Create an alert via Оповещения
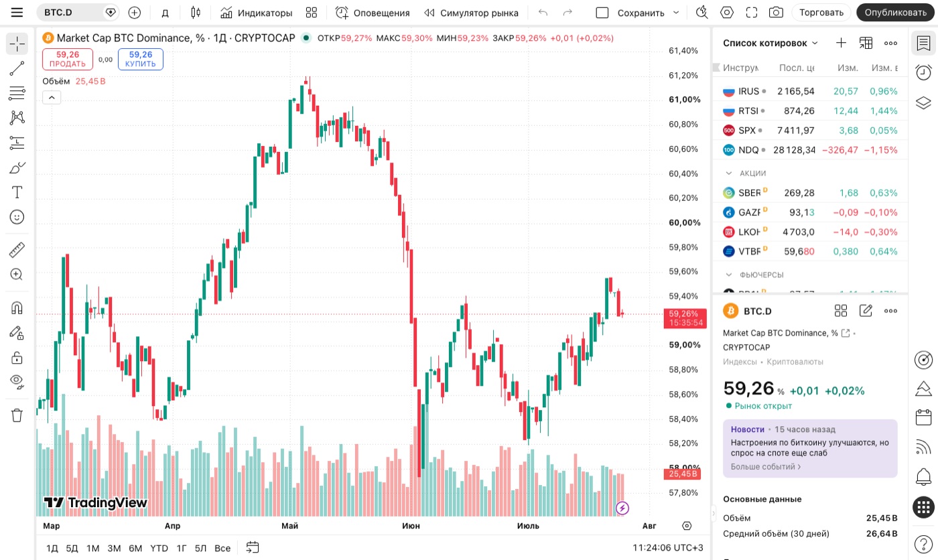The image size is (938, 560). 373,13
